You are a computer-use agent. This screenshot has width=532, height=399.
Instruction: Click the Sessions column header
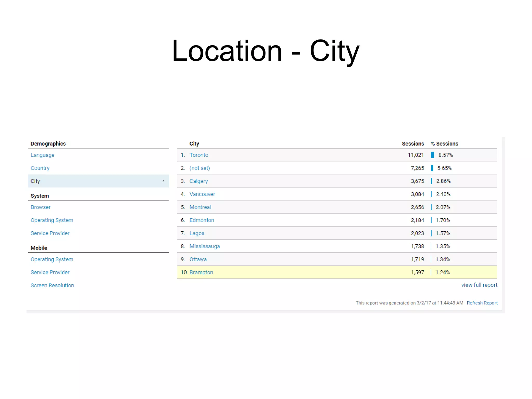pyautogui.click(x=413, y=144)
